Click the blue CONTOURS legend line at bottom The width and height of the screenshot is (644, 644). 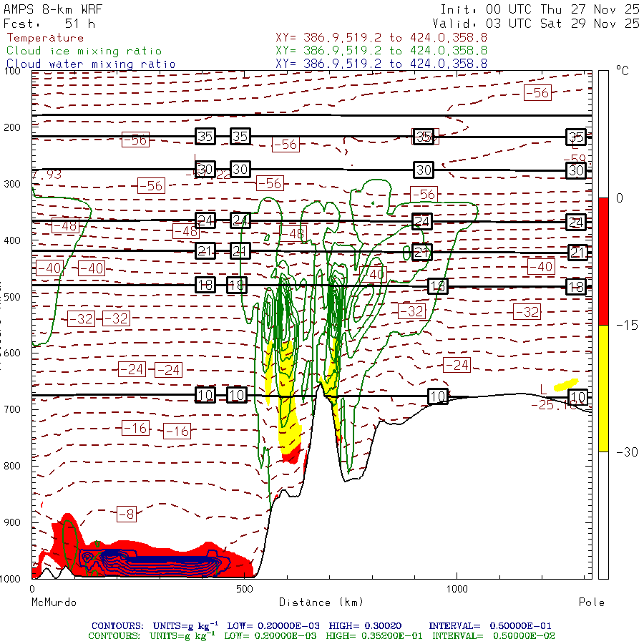pos(321,626)
